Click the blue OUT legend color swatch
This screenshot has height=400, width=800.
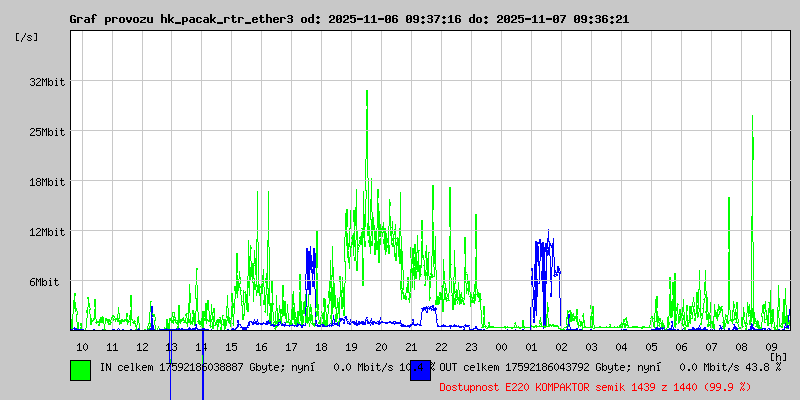[x=420, y=370]
